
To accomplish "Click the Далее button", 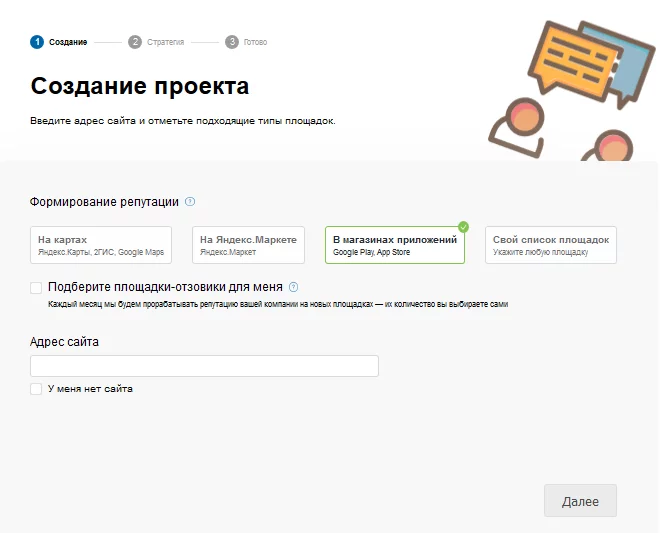I will click(x=580, y=501).
